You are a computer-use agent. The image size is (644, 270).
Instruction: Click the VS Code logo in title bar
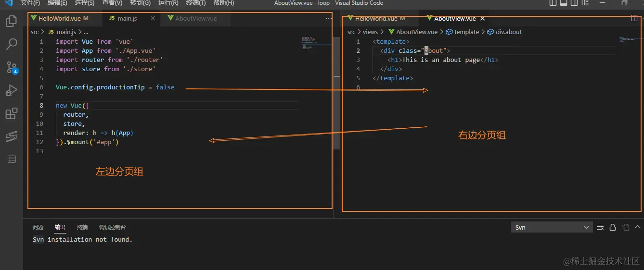click(9, 3)
